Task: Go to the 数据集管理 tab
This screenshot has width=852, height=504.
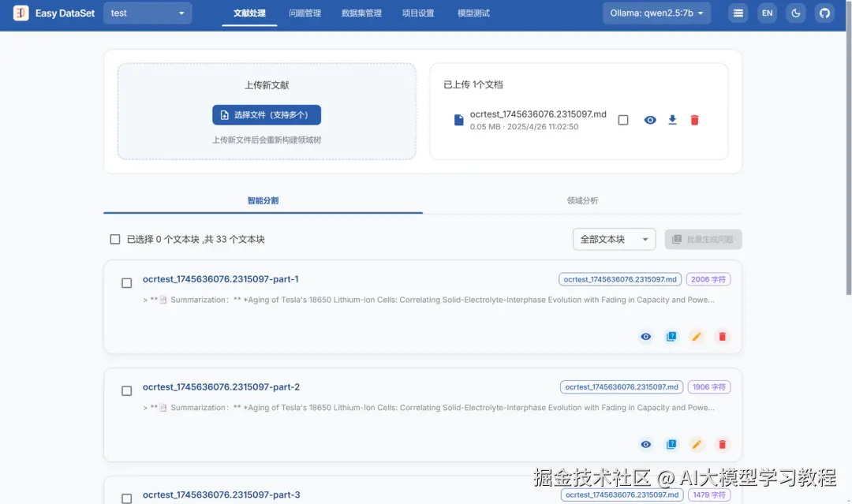Action: tap(361, 13)
